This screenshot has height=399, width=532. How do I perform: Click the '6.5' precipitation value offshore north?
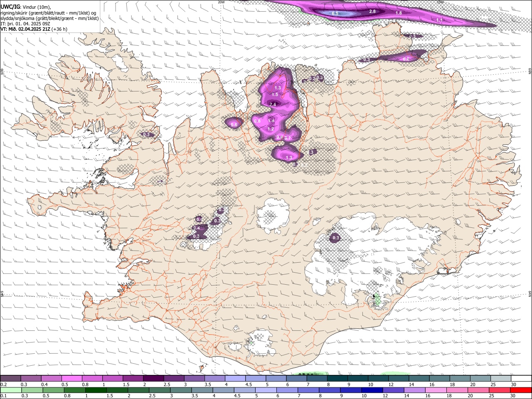335,14
